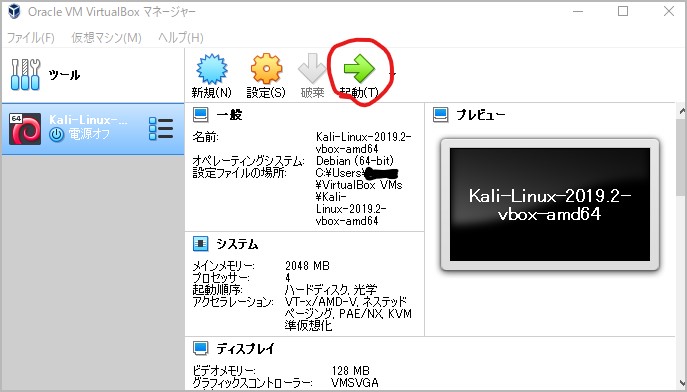Click the power-off status icon of Kali-Linux
This screenshot has width=687, height=392.
click(57, 134)
